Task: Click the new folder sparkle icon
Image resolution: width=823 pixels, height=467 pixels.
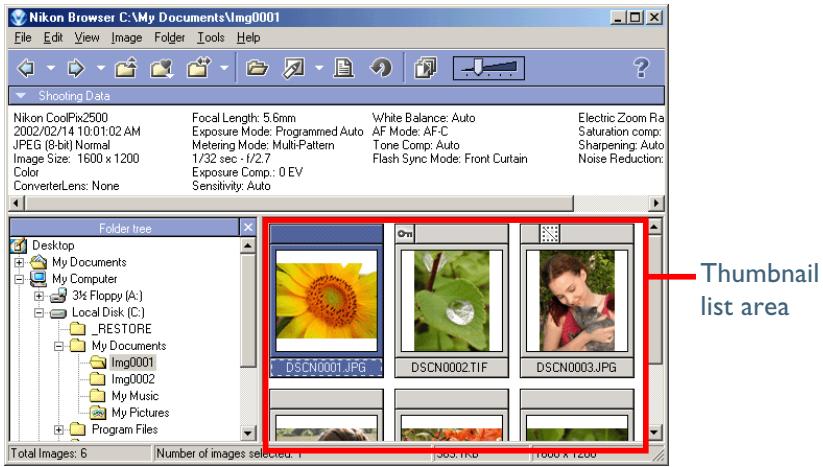Action: point(199,68)
